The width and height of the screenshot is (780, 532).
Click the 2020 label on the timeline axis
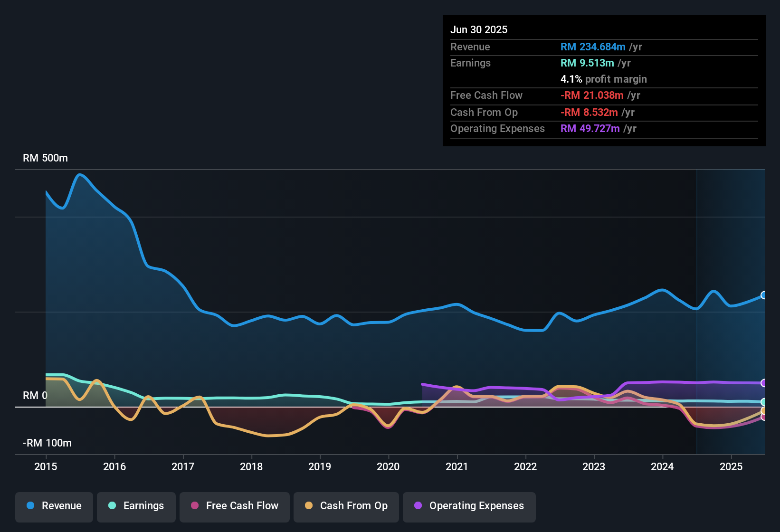[389, 467]
